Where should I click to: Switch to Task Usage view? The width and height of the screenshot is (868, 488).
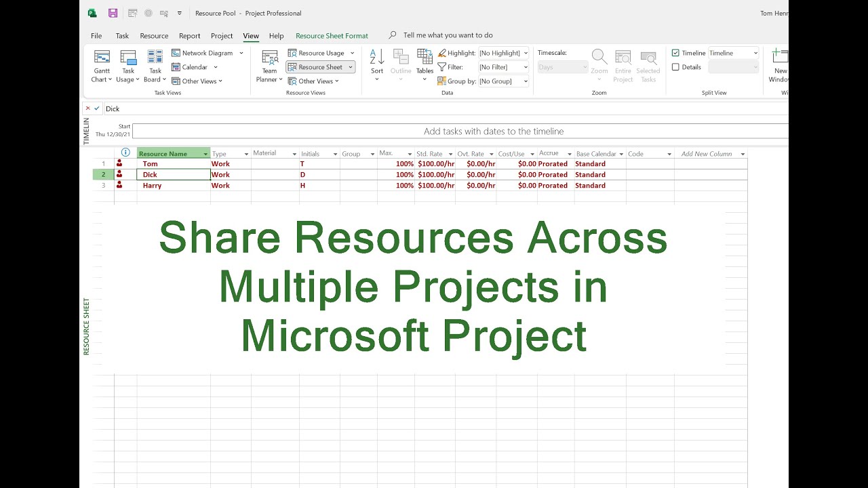pyautogui.click(x=128, y=66)
